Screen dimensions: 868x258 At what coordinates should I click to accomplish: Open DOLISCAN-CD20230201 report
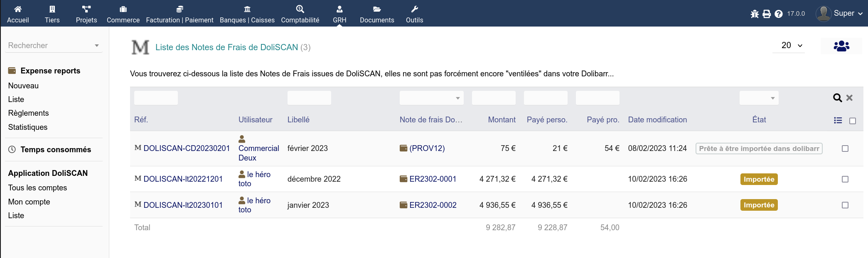point(187,148)
